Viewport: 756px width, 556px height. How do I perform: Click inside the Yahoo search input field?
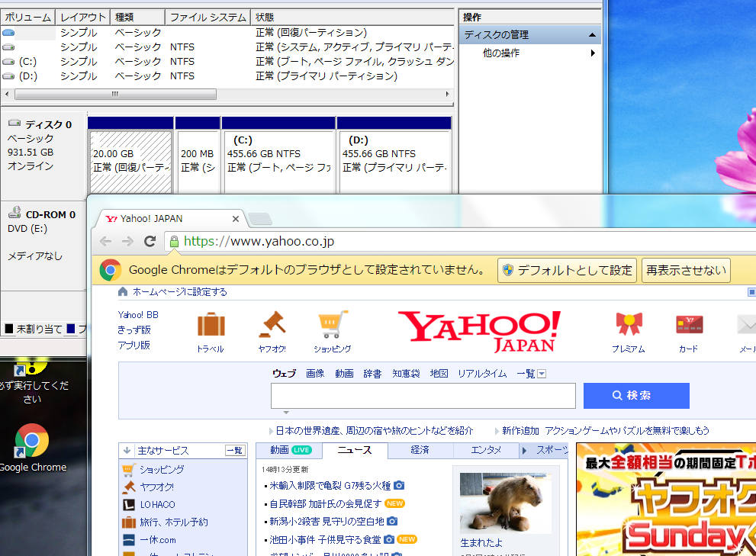(423, 396)
